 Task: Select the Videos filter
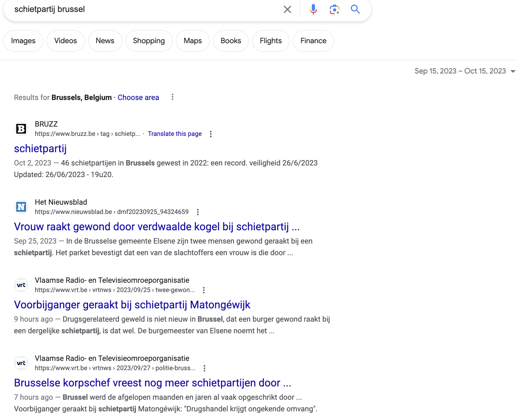pyautogui.click(x=65, y=41)
